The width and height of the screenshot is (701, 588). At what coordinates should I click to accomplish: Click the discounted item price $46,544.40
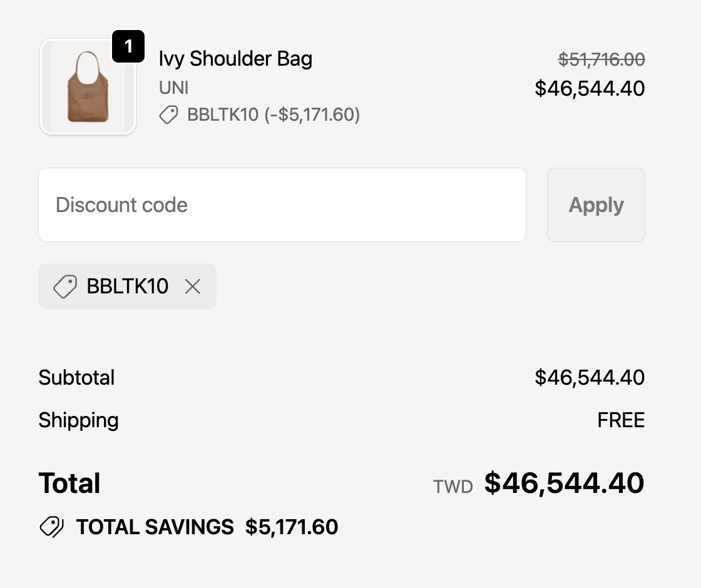pyautogui.click(x=590, y=88)
